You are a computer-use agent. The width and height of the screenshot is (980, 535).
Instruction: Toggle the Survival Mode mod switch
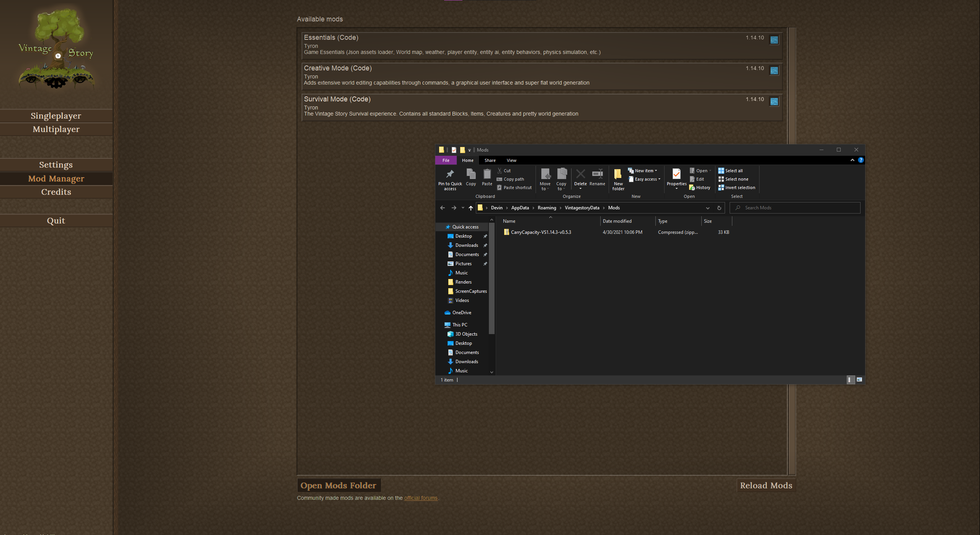coord(774,102)
